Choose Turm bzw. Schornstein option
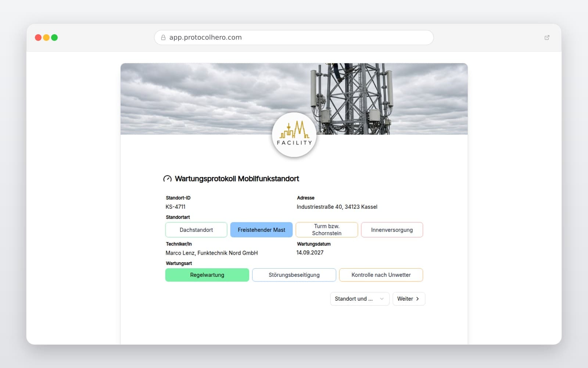 [327, 230]
